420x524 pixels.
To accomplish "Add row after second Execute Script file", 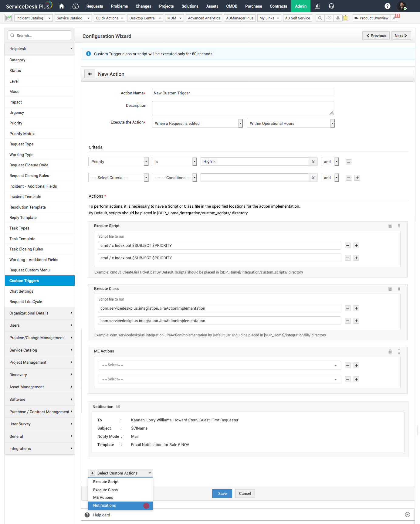I will click(357, 258).
